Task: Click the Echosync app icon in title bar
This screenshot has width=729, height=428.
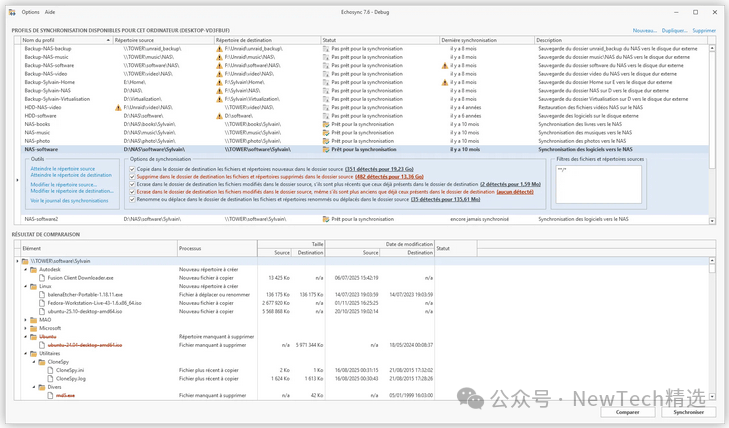Action: 12,12
